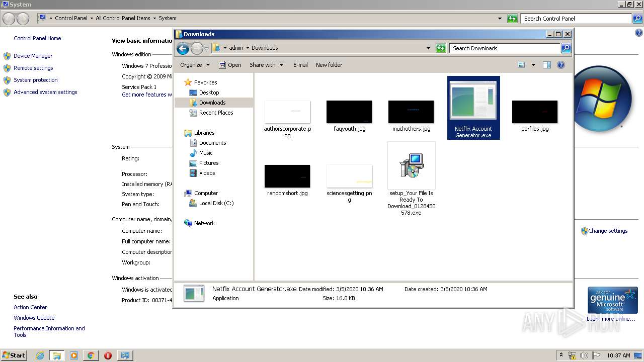Expand the address bar history dropdown in Downloads
The height and width of the screenshot is (362, 644).
(x=428, y=48)
